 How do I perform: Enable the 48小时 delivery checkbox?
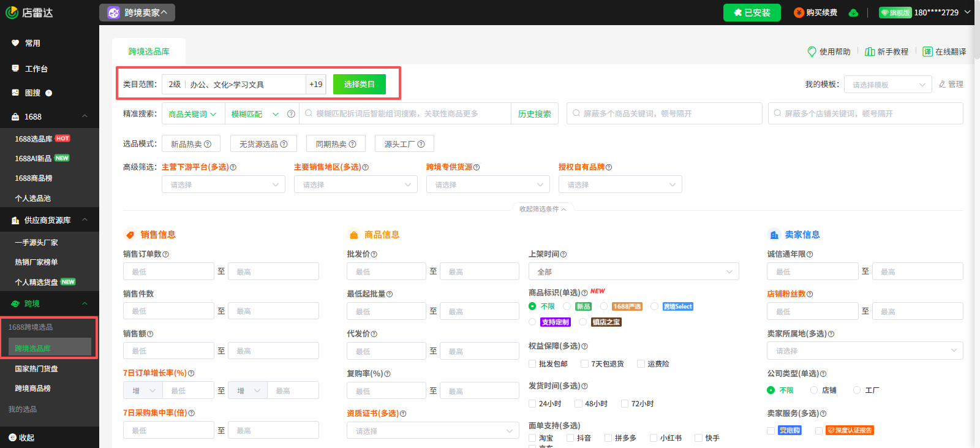point(578,404)
